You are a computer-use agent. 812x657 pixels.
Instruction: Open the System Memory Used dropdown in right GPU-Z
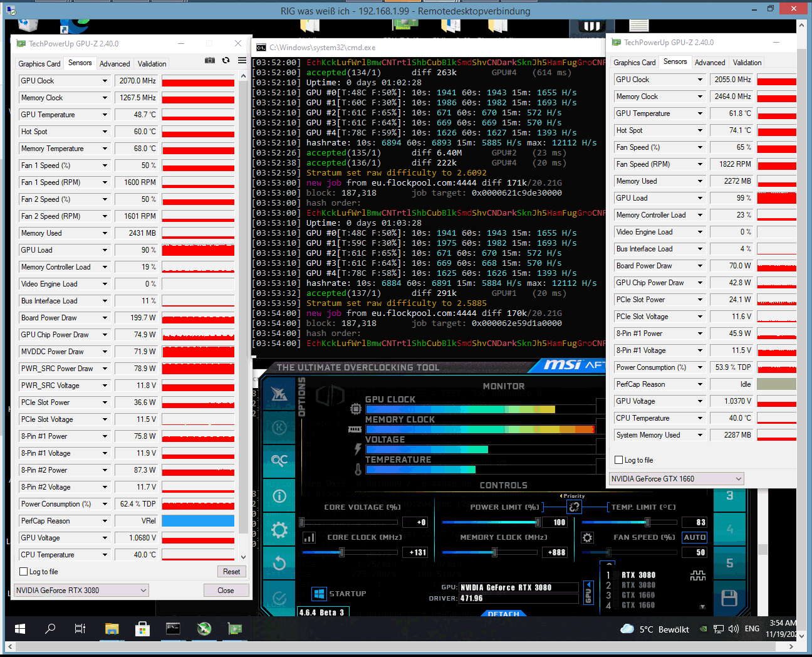coord(700,435)
